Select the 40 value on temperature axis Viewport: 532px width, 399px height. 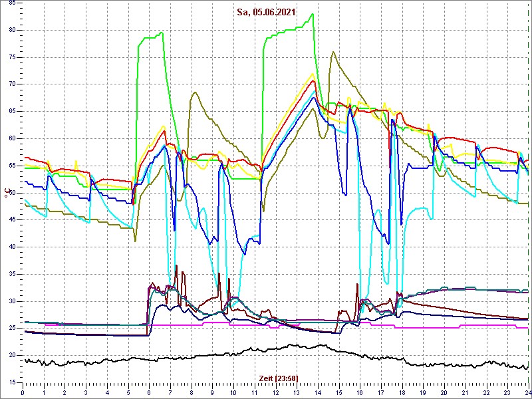12,247
